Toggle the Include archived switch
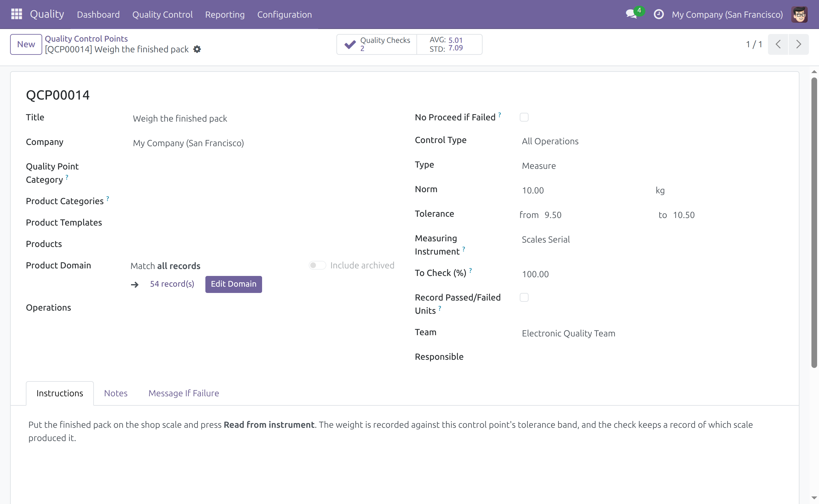This screenshot has height=504, width=819. [317, 265]
